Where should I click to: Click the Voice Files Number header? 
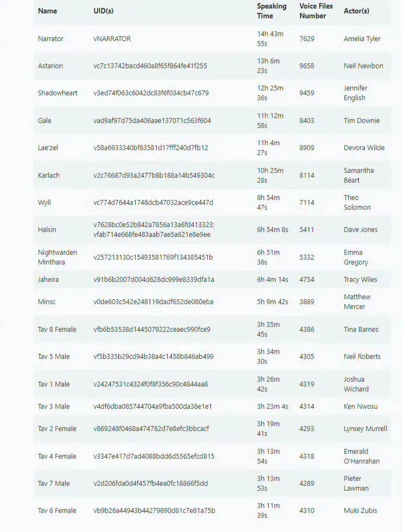(316, 11)
